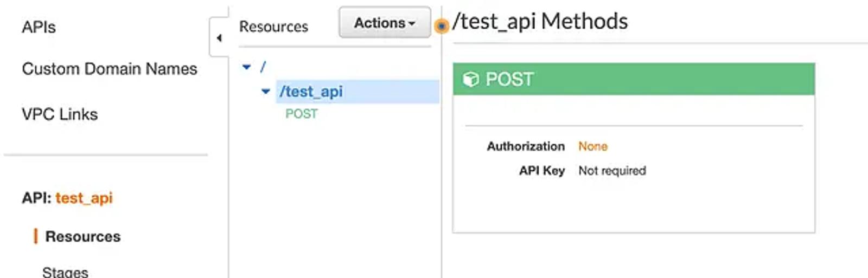This screenshot has height=278, width=868.
Task: Click the Authorization None link
Action: click(593, 146)
